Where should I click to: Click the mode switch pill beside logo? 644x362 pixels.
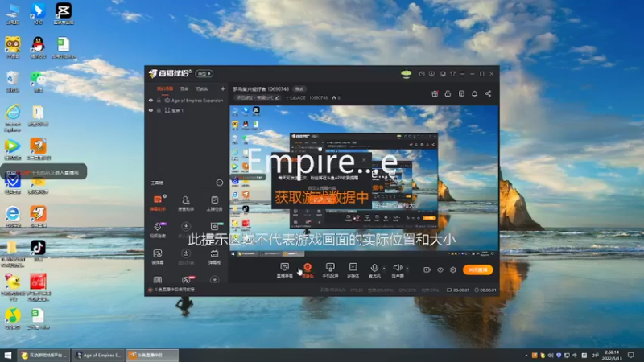(x=204, y=73)
